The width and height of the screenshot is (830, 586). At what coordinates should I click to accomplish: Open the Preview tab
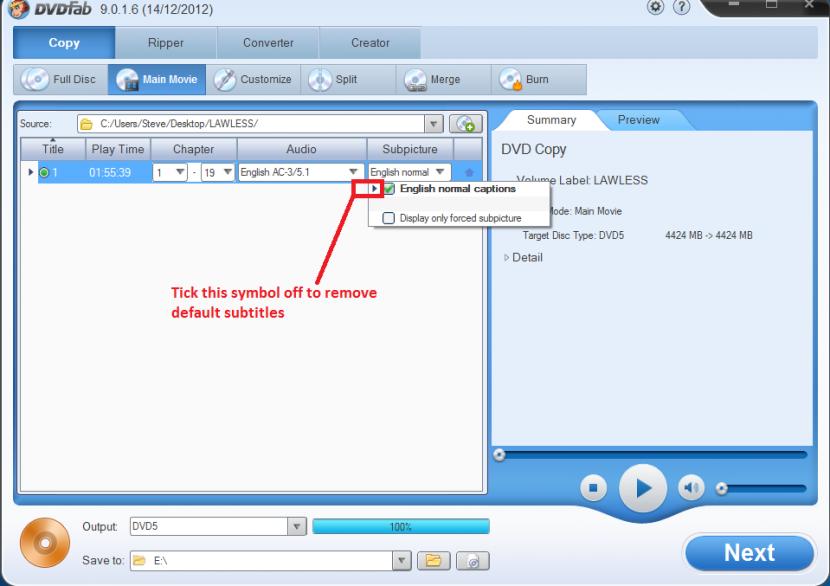[638, 120]
